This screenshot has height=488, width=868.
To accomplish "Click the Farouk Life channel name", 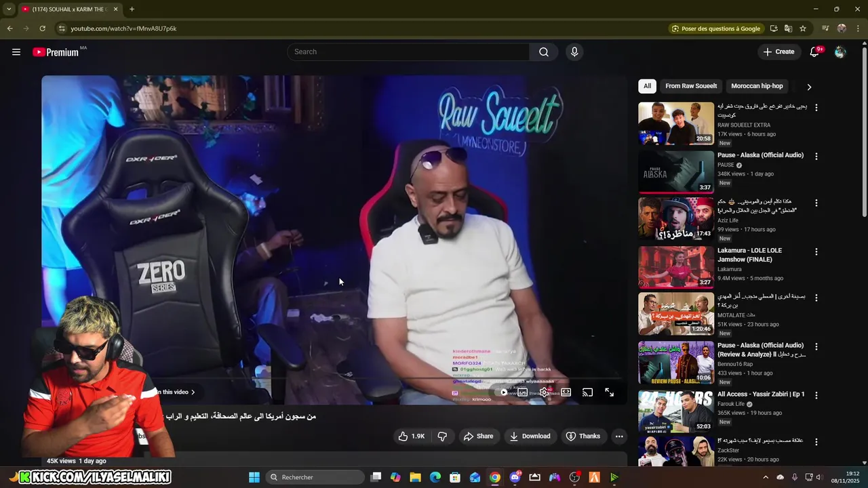I will point(732,404).
